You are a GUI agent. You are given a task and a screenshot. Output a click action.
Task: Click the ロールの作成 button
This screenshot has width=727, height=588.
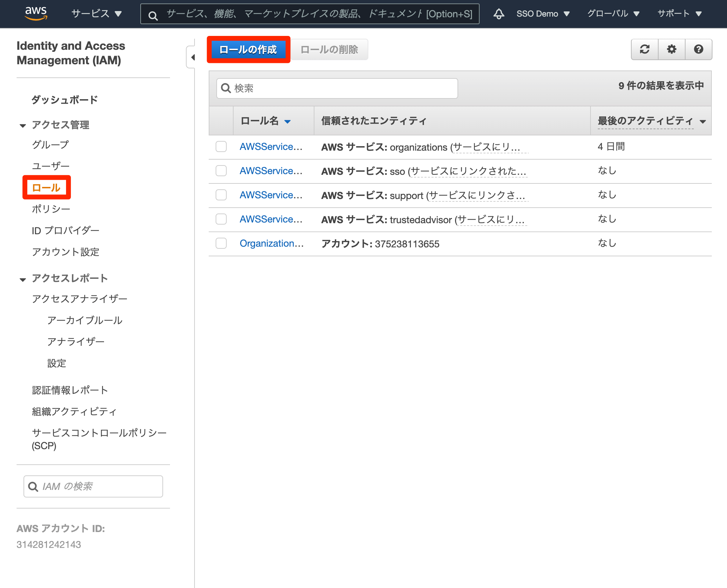[248, 49]
